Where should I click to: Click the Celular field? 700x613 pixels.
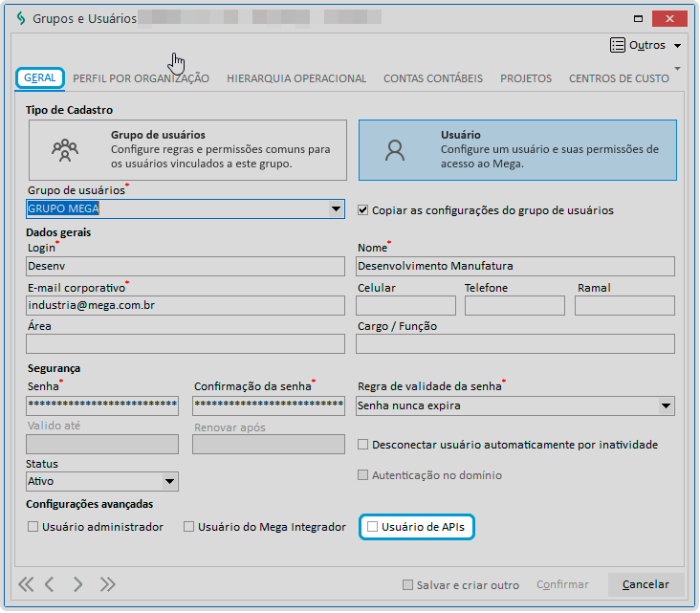point(405,305)
